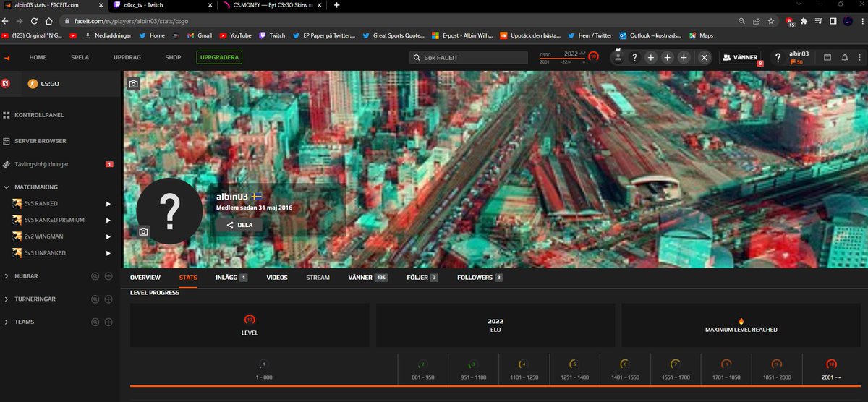868x402 pixels.
Task: Click the question-mark party slot
Action: click(x=634, y=58)
